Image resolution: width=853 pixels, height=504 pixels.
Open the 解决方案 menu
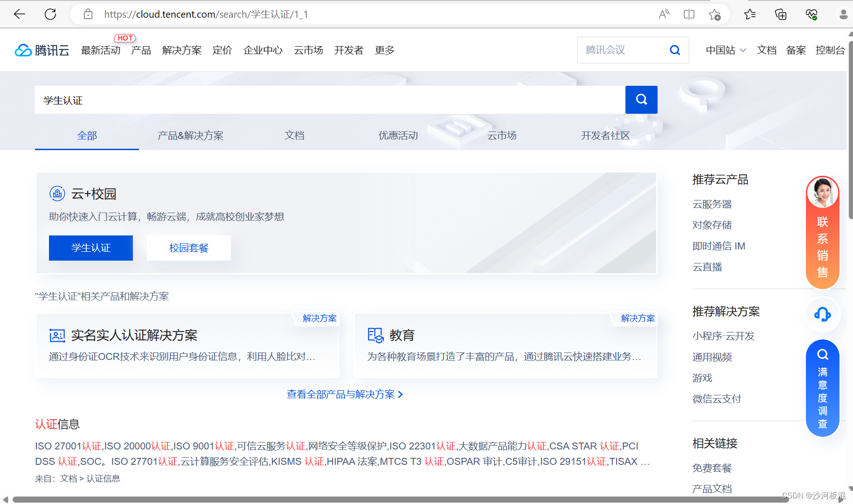tap(182, 50)
